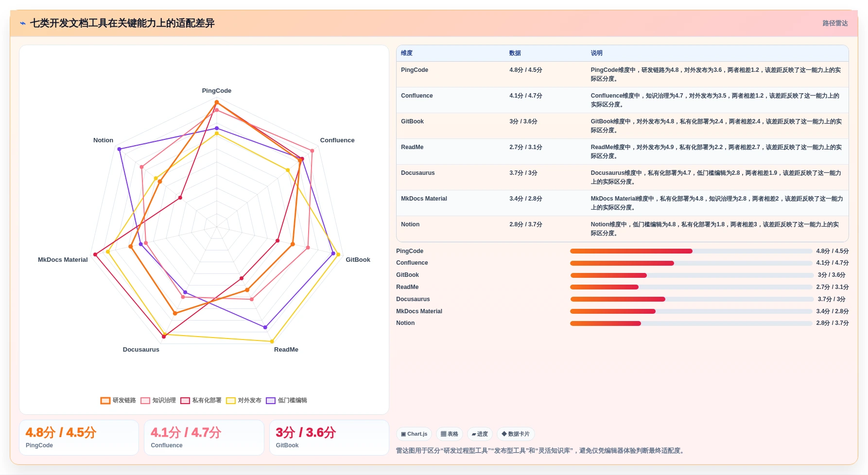Select the MkDocs Material table row name
Viewport: 868px width, 475px height.
tap(424, 199)
